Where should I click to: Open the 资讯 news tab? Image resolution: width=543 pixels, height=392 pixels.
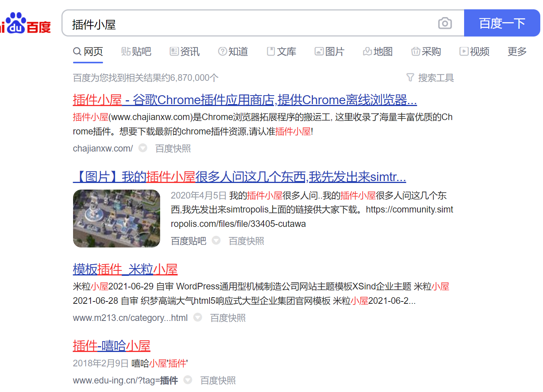pos(185,51)
